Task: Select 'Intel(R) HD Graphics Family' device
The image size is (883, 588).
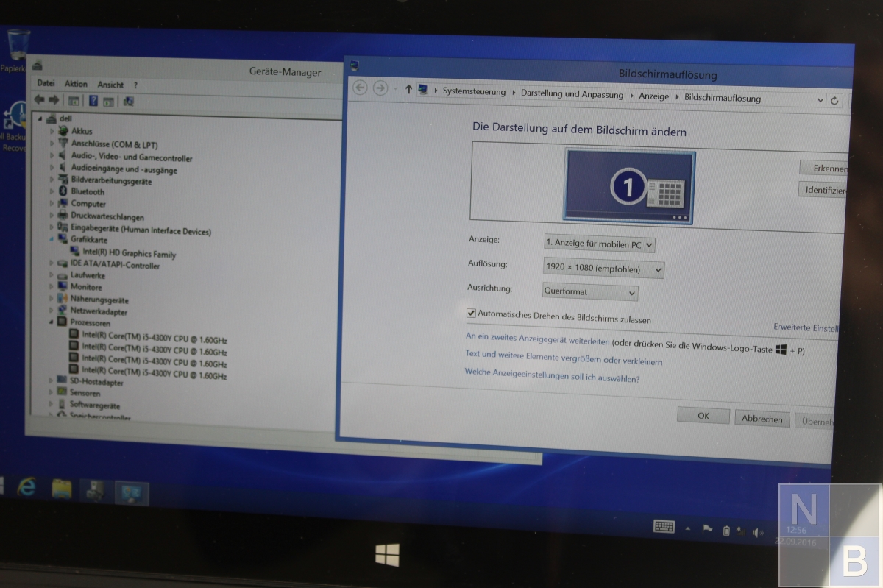Action: click(x=129, y=253)
